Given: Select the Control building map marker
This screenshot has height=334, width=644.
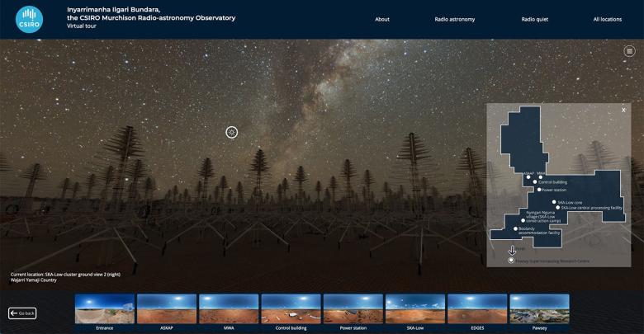Looking at the screenshot, I should pyautogui.click(x=535, y=181).
